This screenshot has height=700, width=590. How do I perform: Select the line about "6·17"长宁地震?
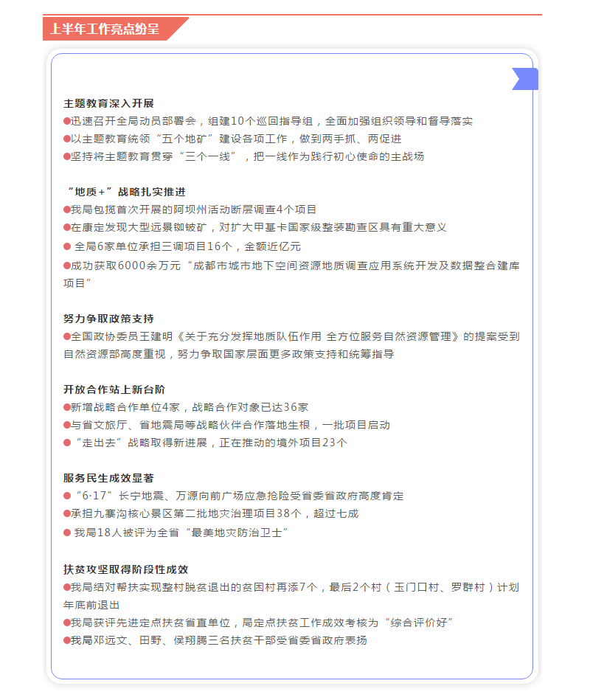233,496
